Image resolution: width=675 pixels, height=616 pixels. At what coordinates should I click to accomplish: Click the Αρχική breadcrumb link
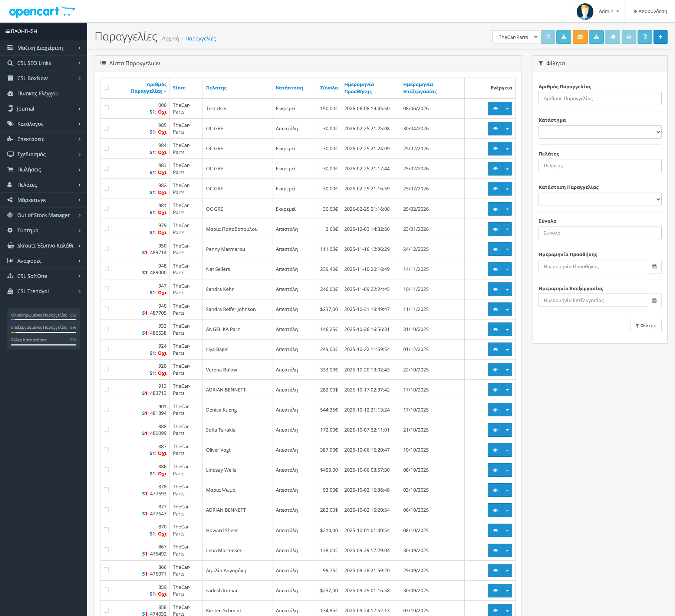171,39
